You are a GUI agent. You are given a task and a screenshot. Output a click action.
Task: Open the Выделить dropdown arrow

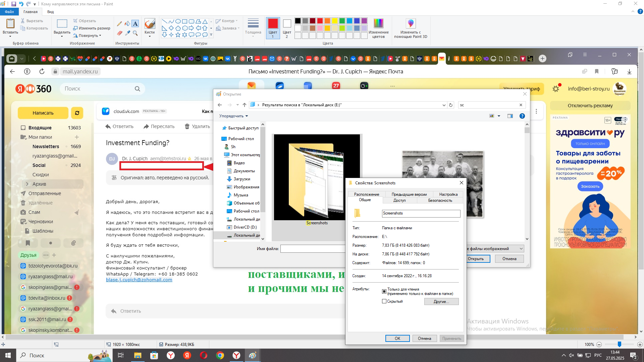[x=62, y=36]
